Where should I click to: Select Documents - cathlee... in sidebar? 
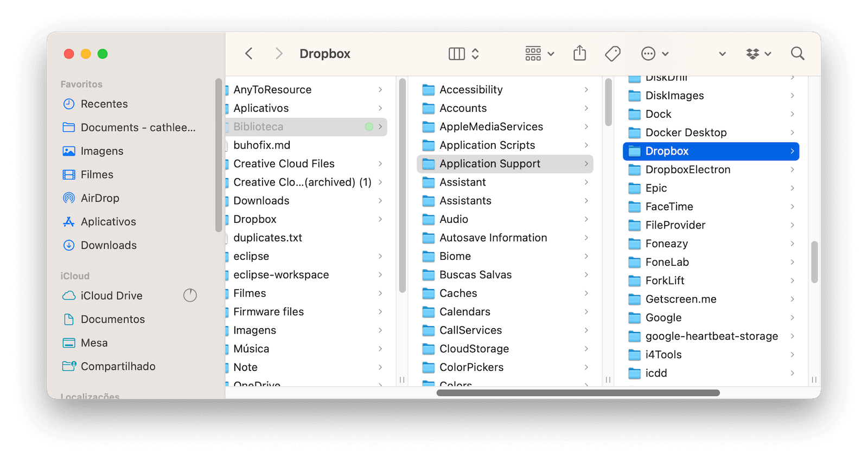point(130,127)
